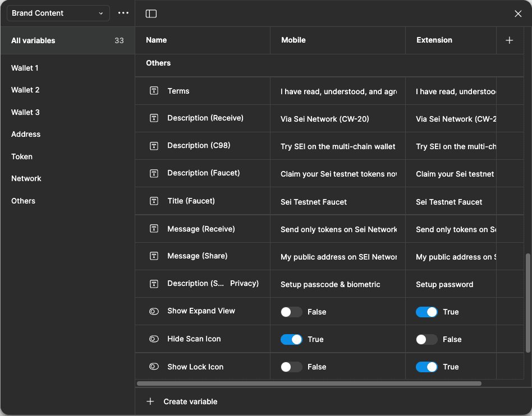
Task: Select All variables in the sidebar
Action: [x=33, y=40]
